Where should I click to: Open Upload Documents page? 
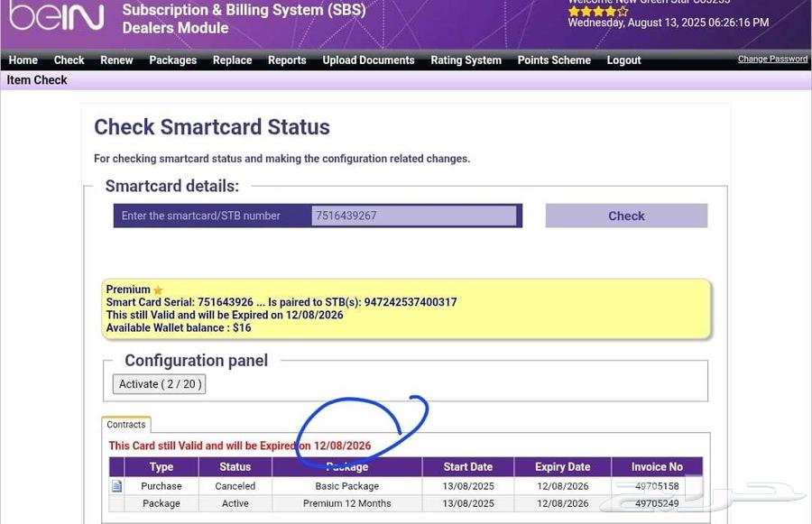[368, 60]
